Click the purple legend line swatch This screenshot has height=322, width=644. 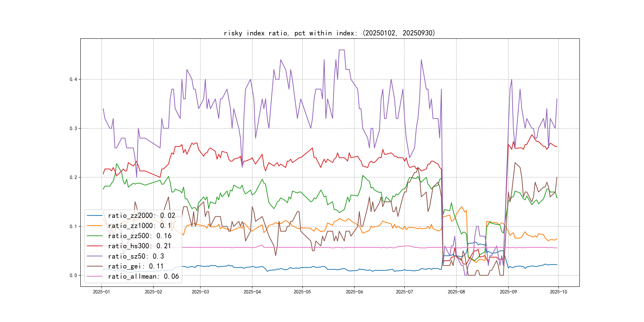point(95,256)
